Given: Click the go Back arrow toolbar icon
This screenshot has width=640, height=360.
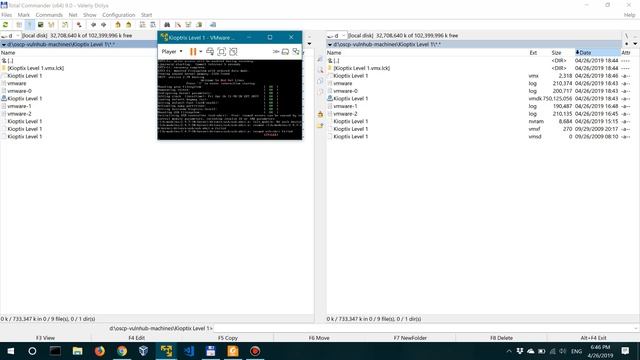Looking at the screenshot, I should (93, 25).
